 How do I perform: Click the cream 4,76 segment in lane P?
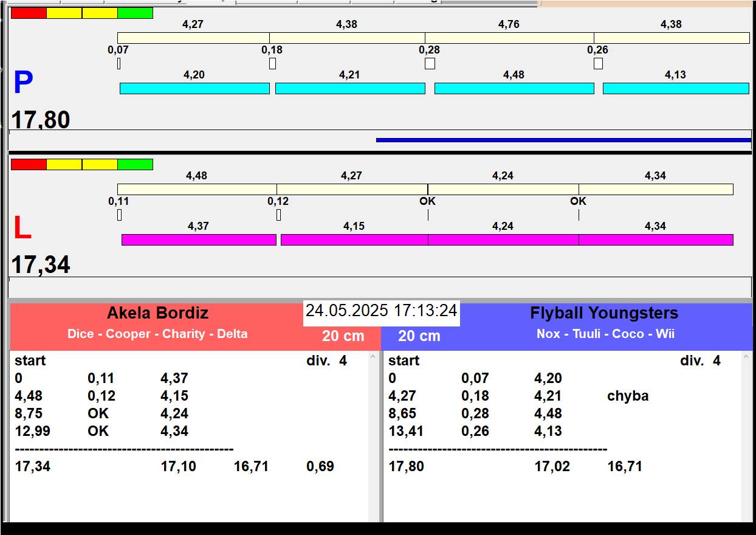tap(509, 38)
